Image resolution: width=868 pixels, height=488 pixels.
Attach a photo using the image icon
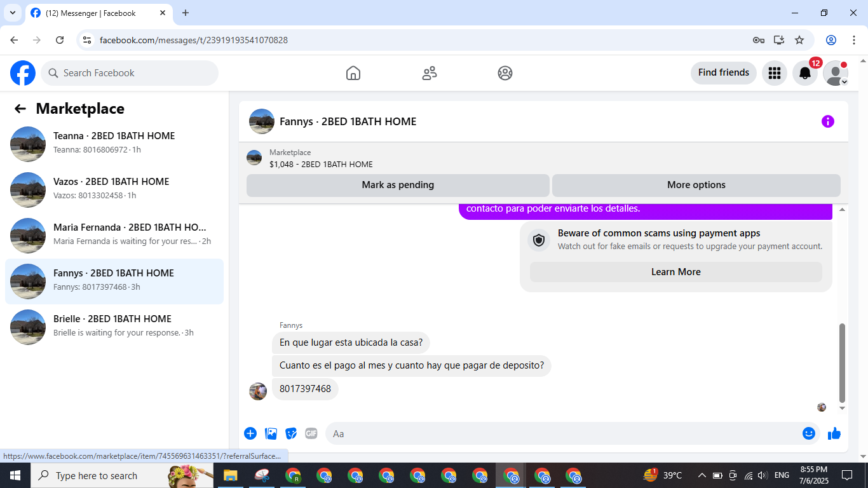pos(271,433)
